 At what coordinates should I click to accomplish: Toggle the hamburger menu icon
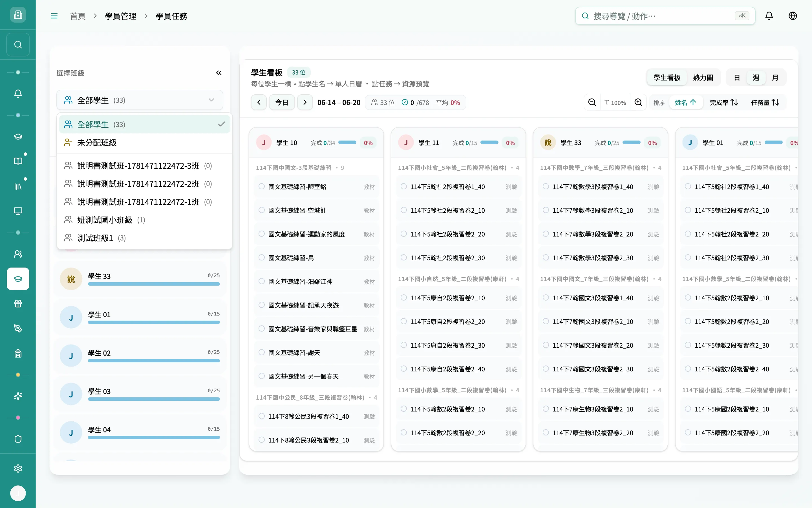click(54, 16)
